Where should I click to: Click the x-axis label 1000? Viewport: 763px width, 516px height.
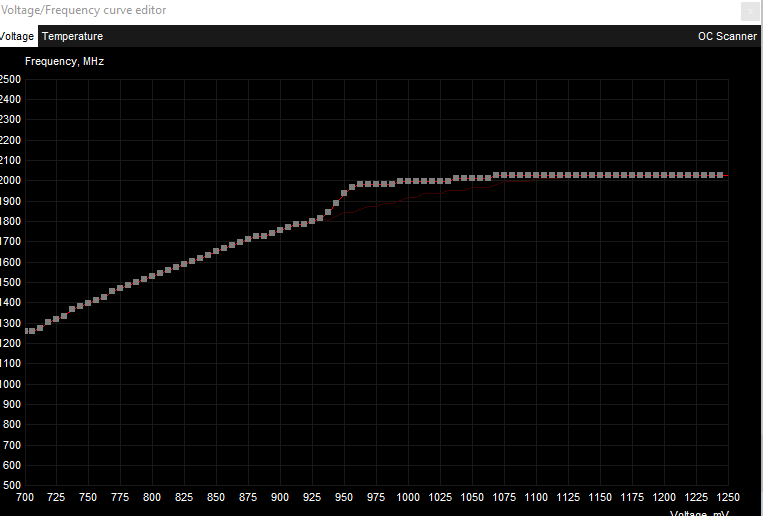[408, 497]
